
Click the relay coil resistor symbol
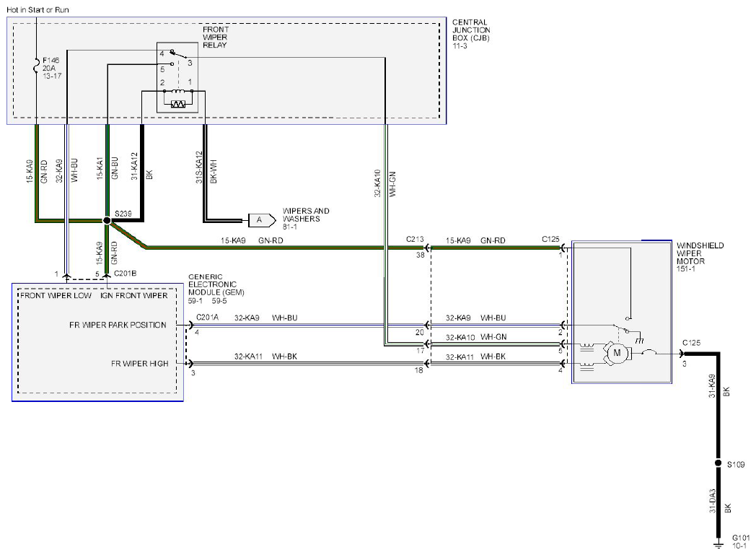tap(178, 104)
